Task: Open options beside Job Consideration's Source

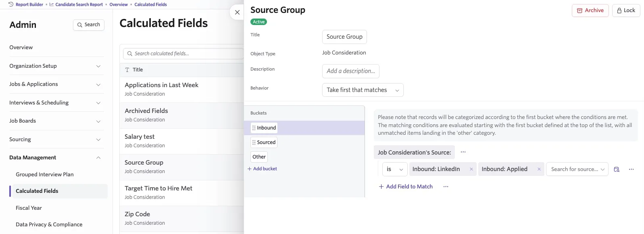Action: [463, 152]
